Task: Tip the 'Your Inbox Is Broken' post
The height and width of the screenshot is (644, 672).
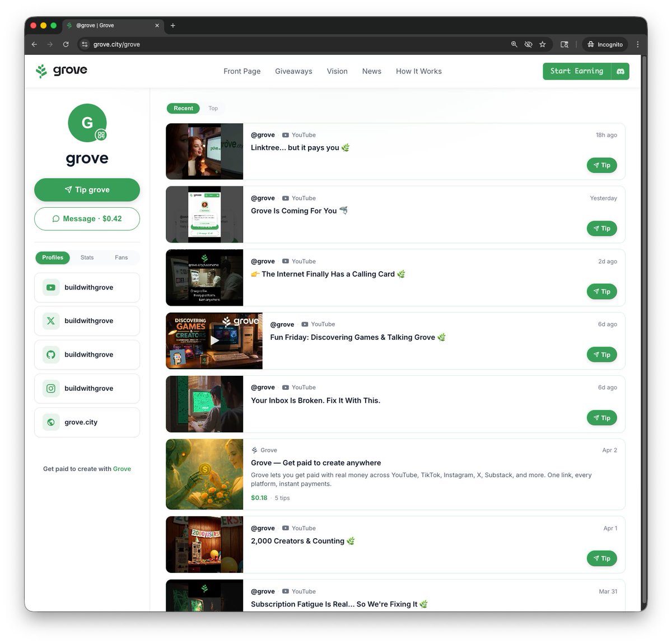Action: [x=602, y=418]
